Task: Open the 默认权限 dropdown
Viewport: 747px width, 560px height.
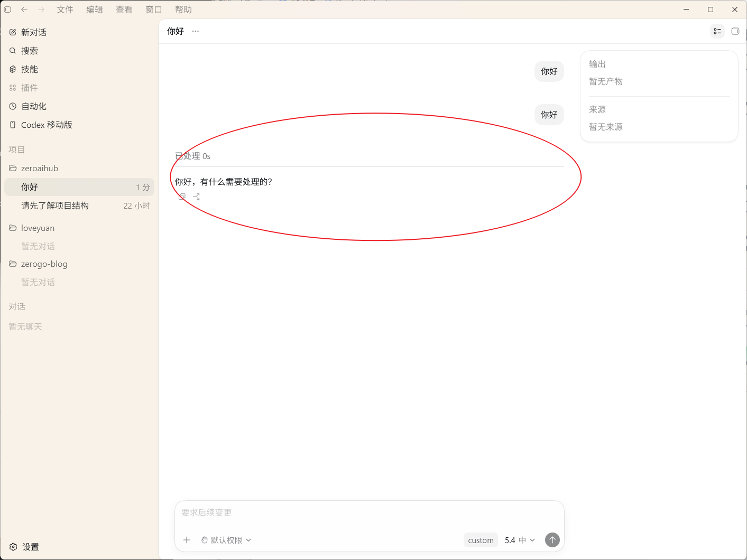Action: [x=226, y=540]
